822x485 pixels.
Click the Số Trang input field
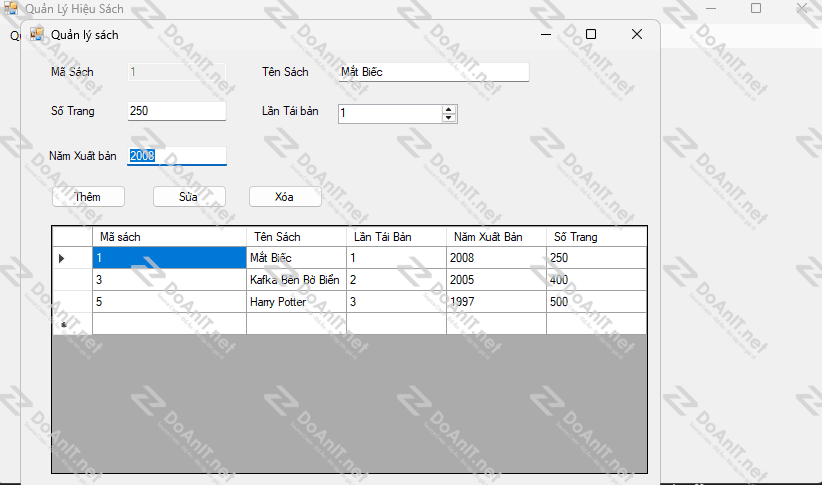(x=177, y=111)
